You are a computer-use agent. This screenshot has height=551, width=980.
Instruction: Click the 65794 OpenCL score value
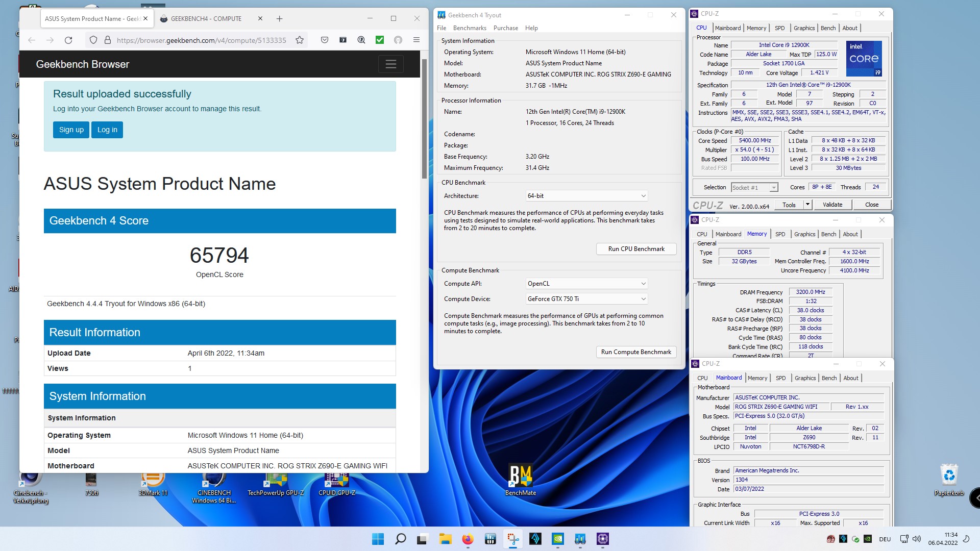(219, 255)
